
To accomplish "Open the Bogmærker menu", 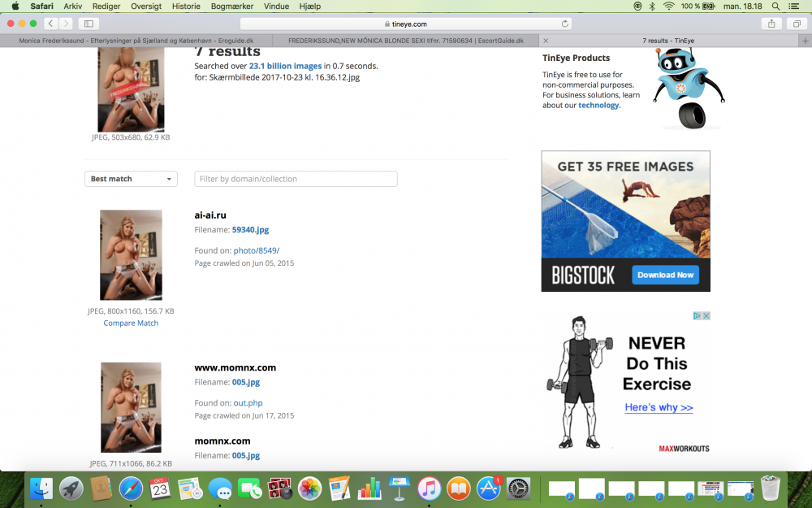I will (x=232, y=7).
